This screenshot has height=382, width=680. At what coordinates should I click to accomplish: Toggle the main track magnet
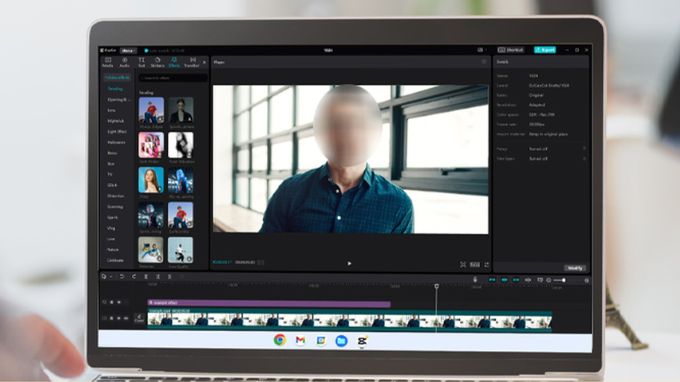coord(492,281)
